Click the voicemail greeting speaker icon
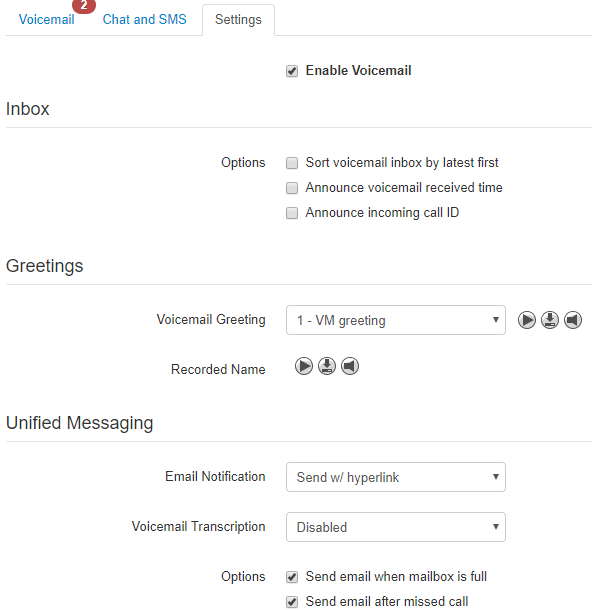This screenshot has height=610, width=592. tap(573, 320)
